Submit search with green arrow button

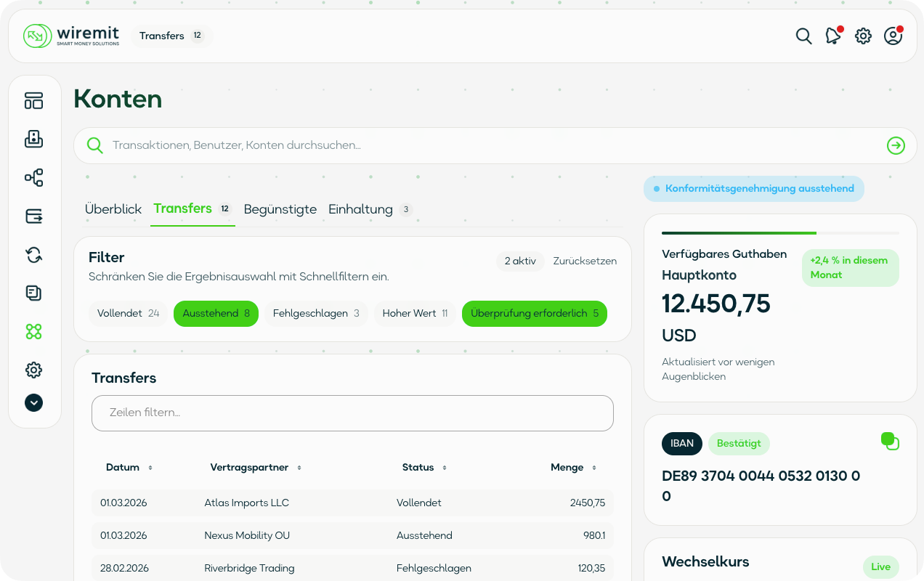click(896, 146)
